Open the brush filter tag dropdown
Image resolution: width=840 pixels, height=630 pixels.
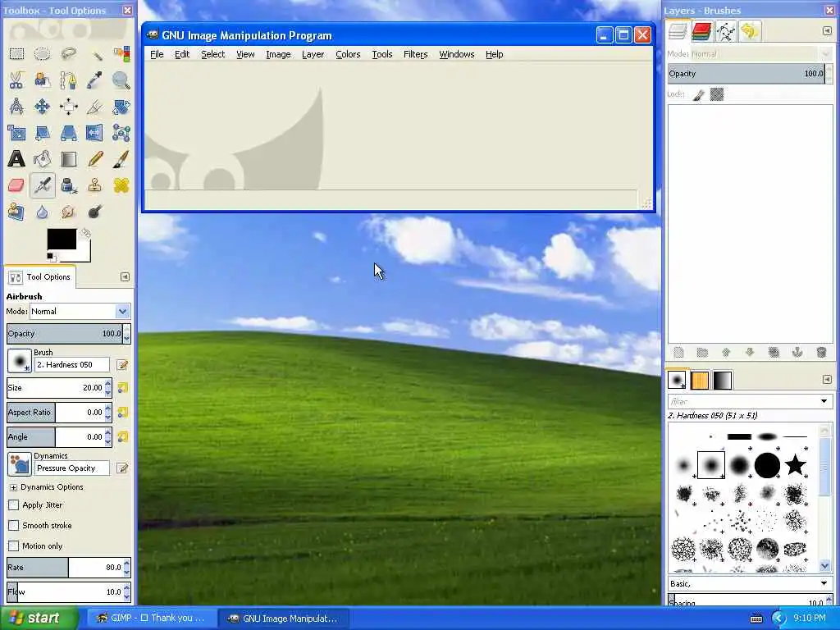(824, 401)
